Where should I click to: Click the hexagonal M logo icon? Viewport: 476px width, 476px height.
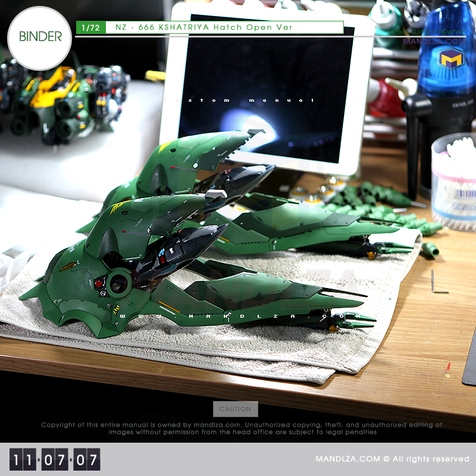pyautogui.click(x=451, y=58)
